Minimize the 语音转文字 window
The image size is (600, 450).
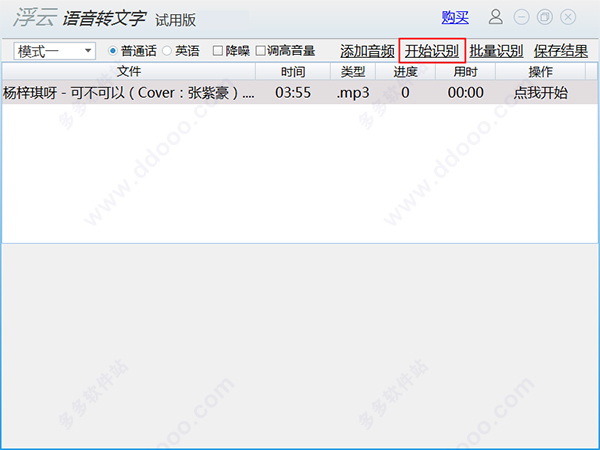pyautogui.click(x=522, y=17)
